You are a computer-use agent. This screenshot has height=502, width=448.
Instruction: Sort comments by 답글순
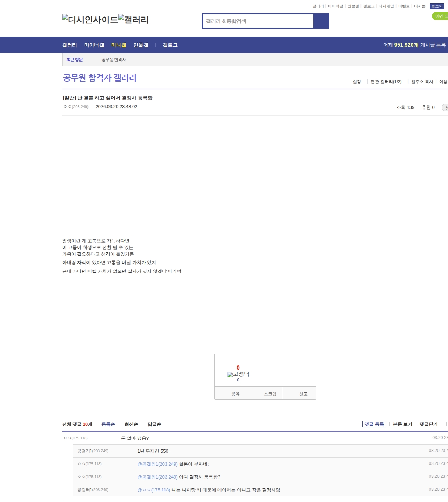point(154,424)
